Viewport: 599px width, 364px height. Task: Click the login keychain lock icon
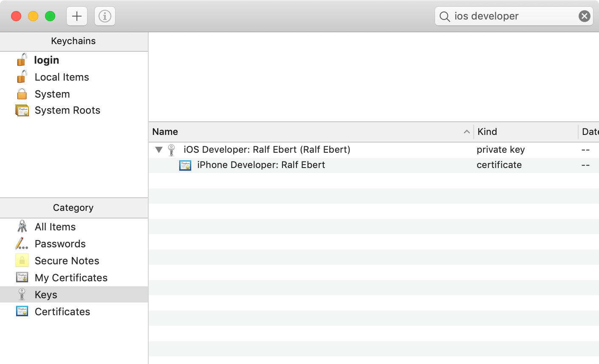[x=22, y=60]
